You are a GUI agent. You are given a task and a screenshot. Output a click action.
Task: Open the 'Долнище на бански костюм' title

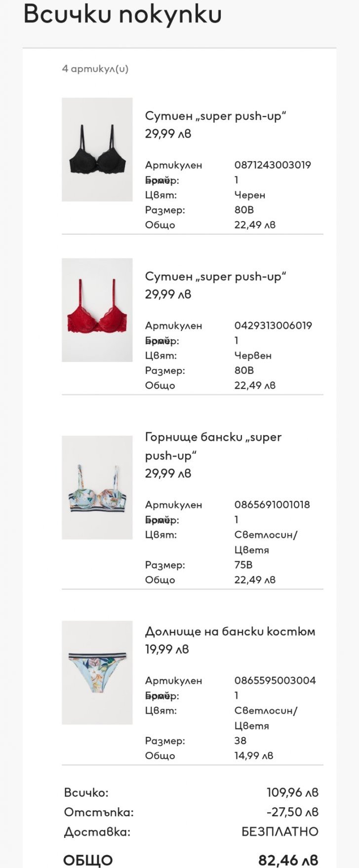coord(230,631)
